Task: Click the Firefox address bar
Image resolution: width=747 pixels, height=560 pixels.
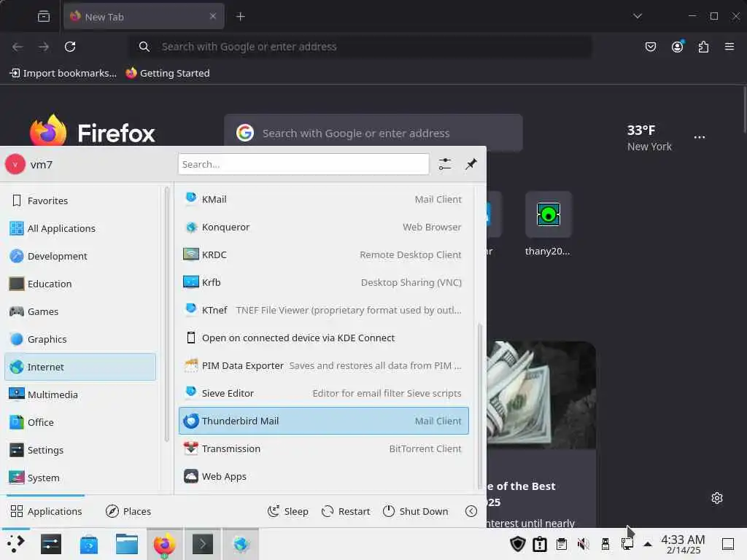Action: (x=362, y=47)
